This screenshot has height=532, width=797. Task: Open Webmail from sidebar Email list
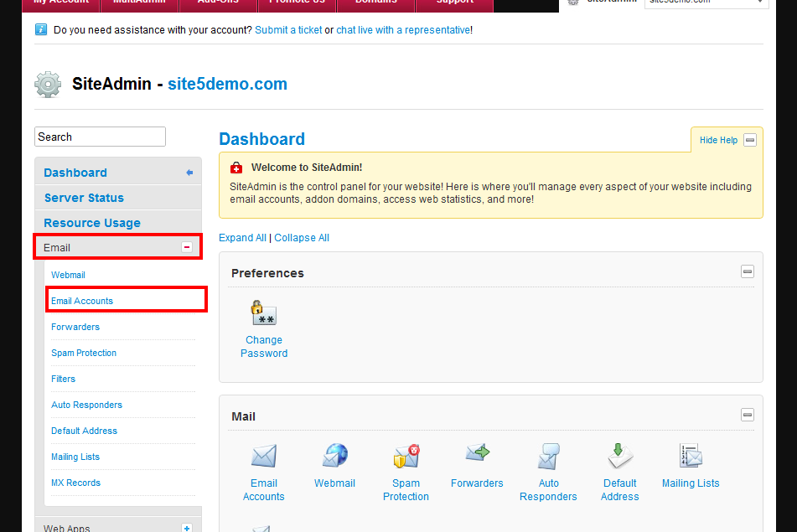pos(68,275)
